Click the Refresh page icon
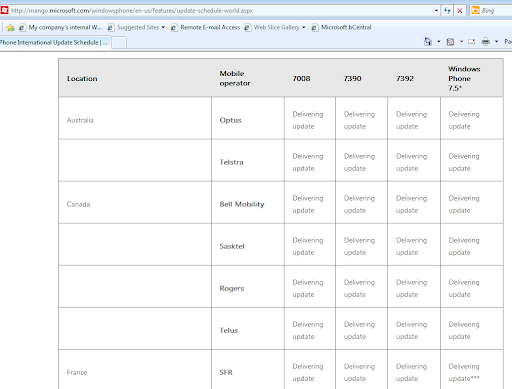 pyautogui.click(x=447, y=11)
